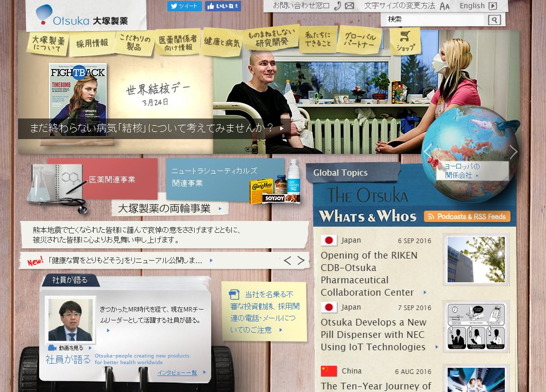Open 大塚製薬の両輪事業 link
Viewport: 546px width, 392px height.
click(x=170, y=209)
